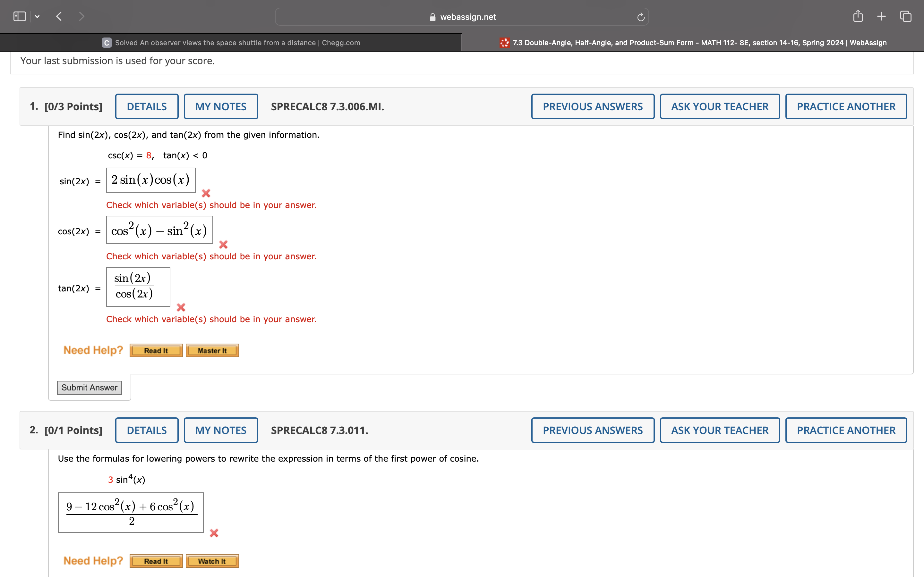The height and width of the screenshot is (577, 924).
Task: Select the 7.3 Double-Angle WebAssign tab
Action: [693, 43]
